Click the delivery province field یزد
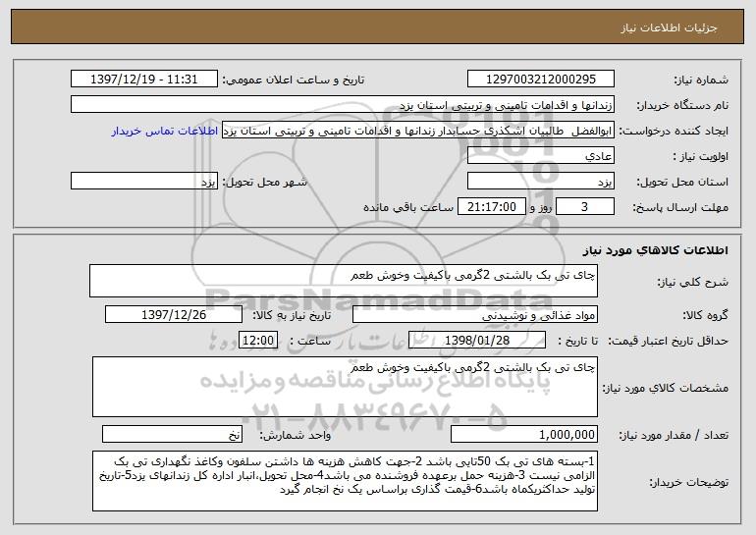The width and height of the screenshot is (756, 535). coord(540,182)
